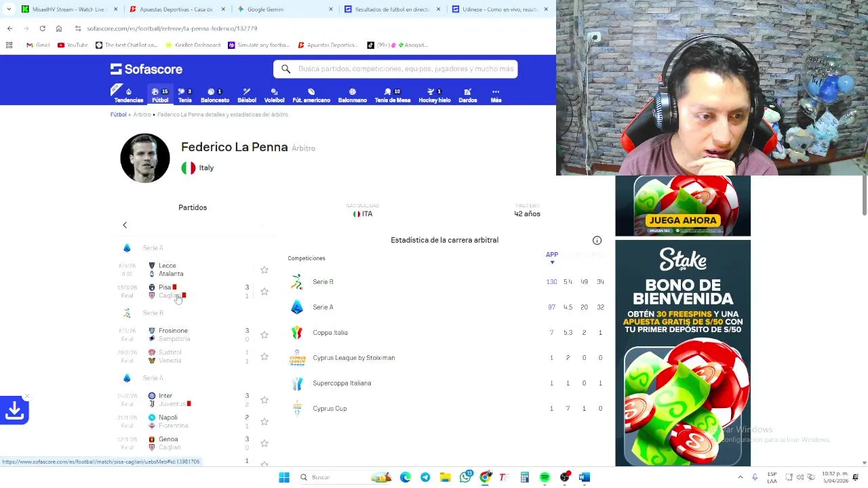Favorite the Napoli vs Fiorentina match
Viewport: 868px width, 488px height.
[264, 422]
